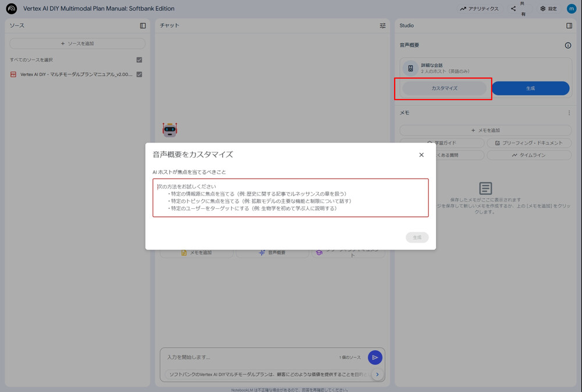Open アナリティクス from the top bar
The image size is (582, 392).
480,8
